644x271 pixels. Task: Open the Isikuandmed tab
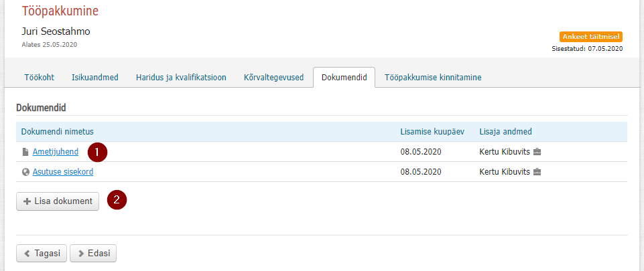coord(95,78)
